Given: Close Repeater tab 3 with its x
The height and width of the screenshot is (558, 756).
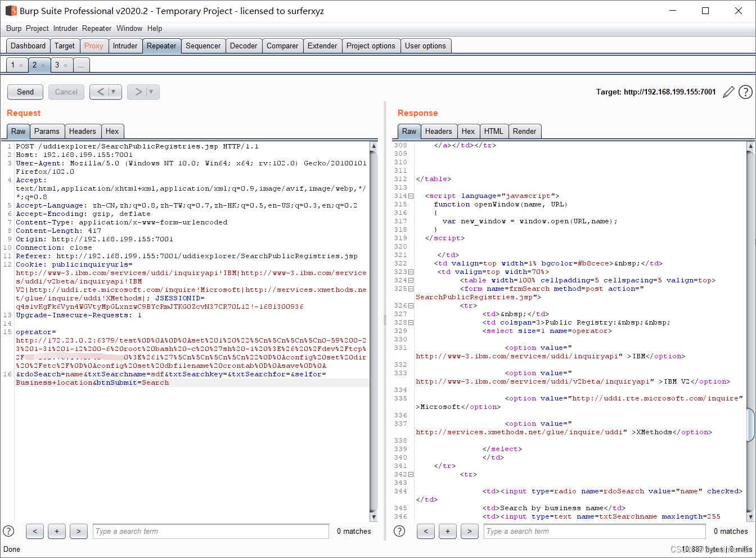Looking at the screenshot, I should pyautogui.click(x=65, y=65).
